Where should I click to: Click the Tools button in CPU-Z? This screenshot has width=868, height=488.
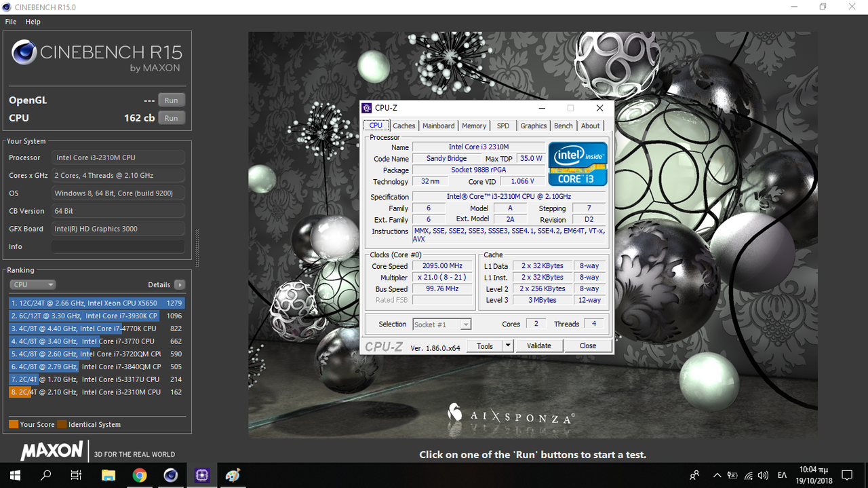click(485, 345)
